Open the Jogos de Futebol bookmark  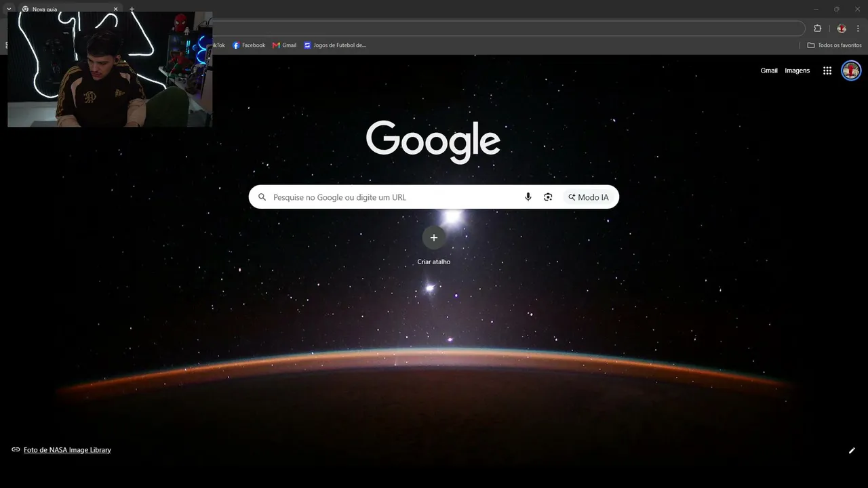(x=335, y=45)
